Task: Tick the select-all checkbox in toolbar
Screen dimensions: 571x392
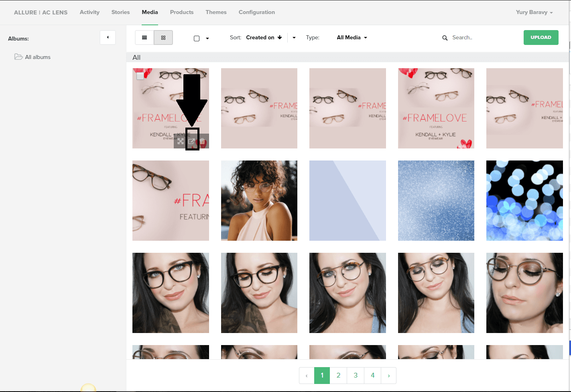Action: click(x=197, y=39)
